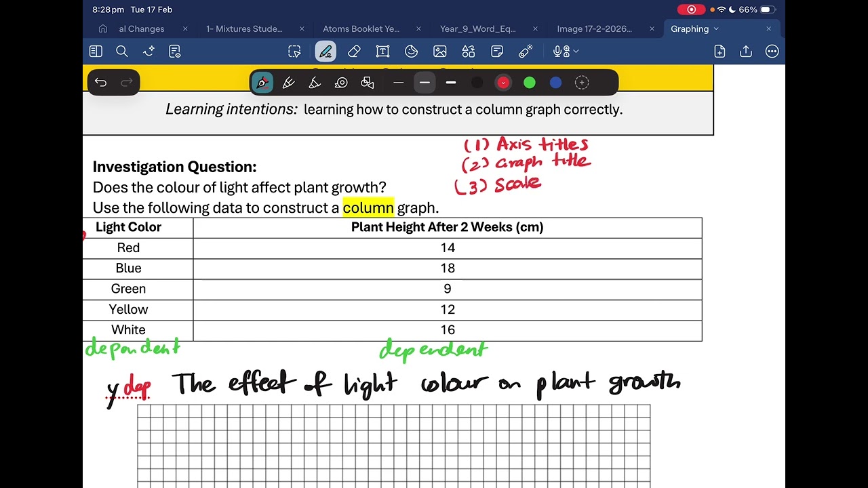This screenshot has width=868, height=488.
Task: Pick the red ink color
Action: pos(503,83)
